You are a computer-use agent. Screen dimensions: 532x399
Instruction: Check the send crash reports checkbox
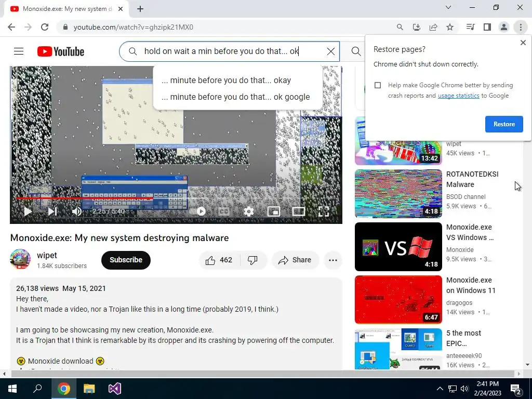[378, 85]
